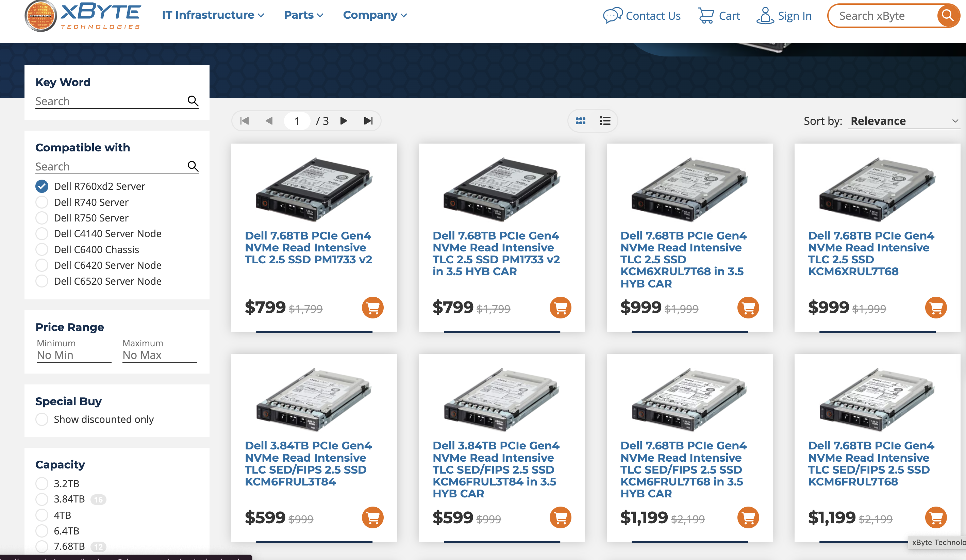Image resolution: width=966 pixels, height=560 pixels.
Task: Jump to last results page
Action: 368,121
